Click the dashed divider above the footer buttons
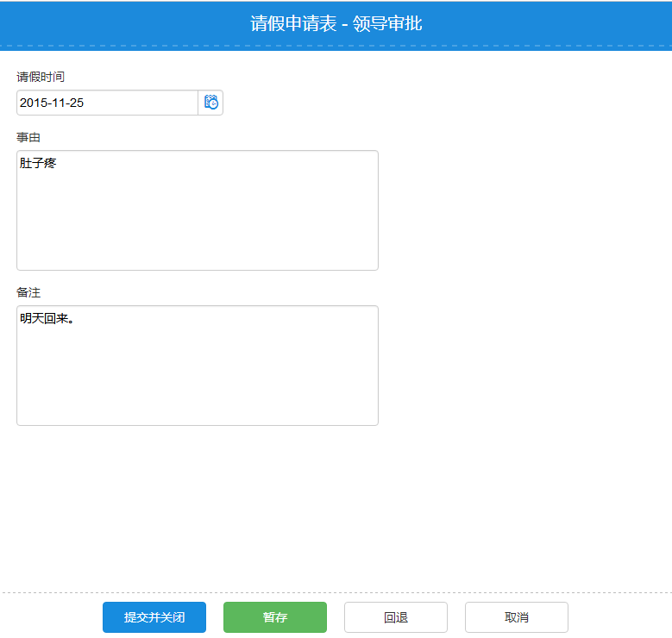This screenshot has height=638, width=672. click(336, 592)
